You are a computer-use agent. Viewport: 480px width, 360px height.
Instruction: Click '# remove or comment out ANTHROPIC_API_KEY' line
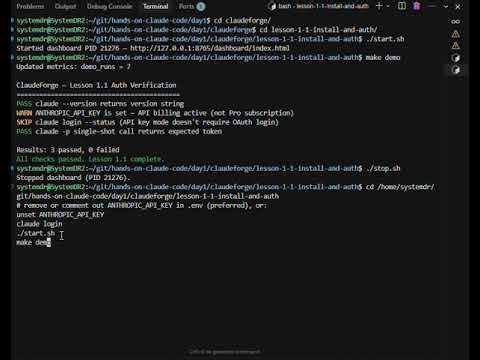coord(142,205)
